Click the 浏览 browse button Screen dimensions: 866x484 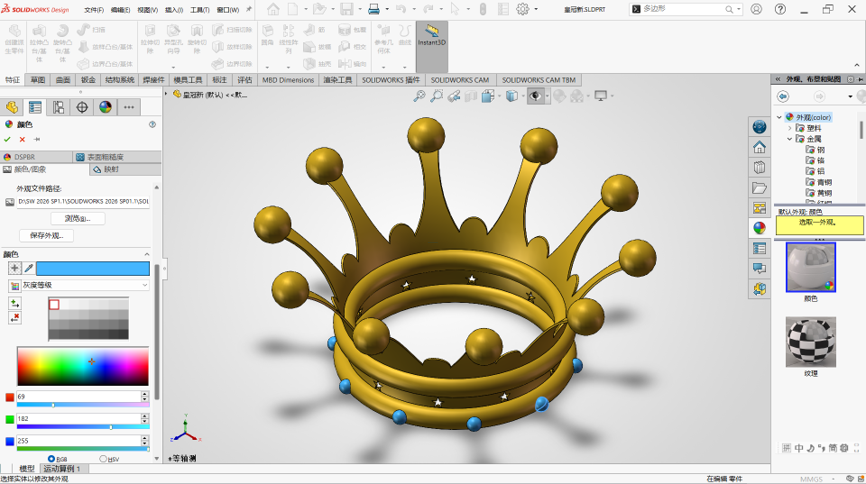click(x=77, y=219)
